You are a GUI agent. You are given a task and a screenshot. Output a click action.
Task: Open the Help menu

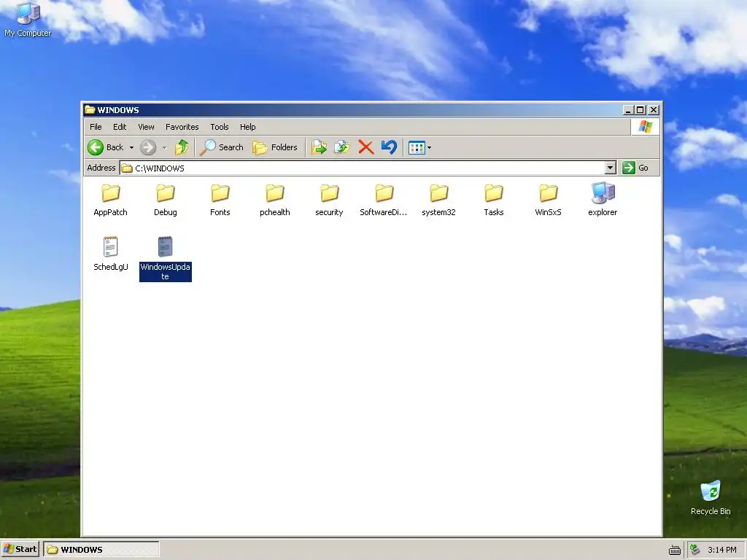click(x=248, y=127)
